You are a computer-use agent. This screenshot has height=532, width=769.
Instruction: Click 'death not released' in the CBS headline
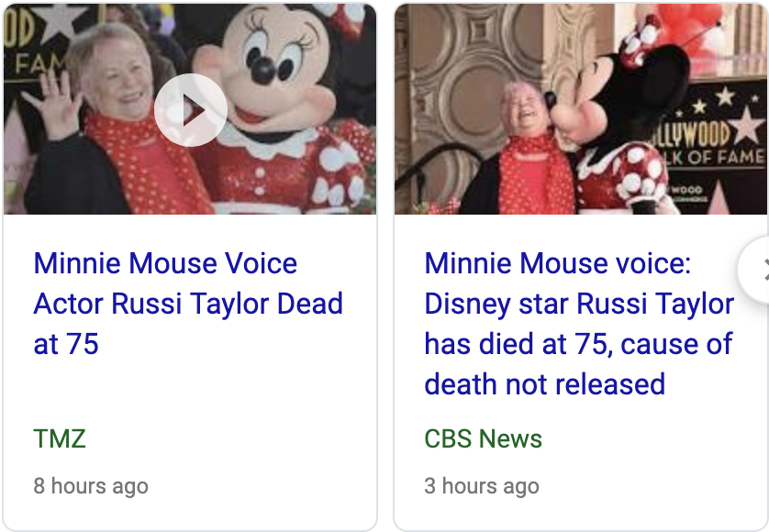(x=544, y=384)
